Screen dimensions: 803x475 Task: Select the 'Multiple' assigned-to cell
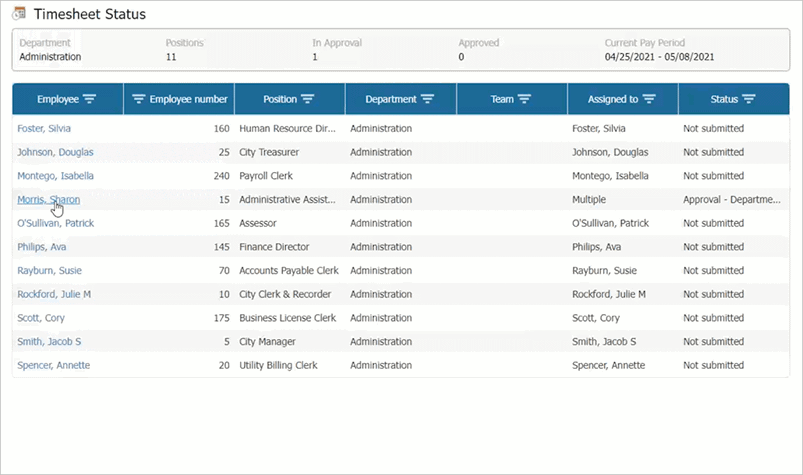click(589, 200)
